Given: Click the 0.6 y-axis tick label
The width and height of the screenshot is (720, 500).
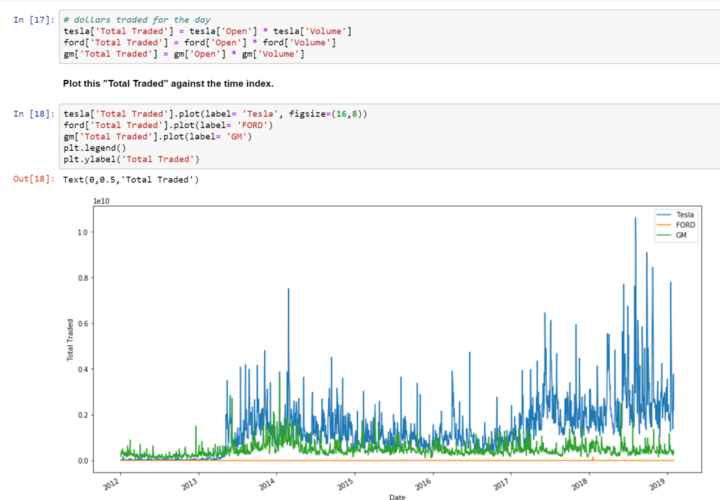Looking at the screenshot, I should click(x=82, y=324).
